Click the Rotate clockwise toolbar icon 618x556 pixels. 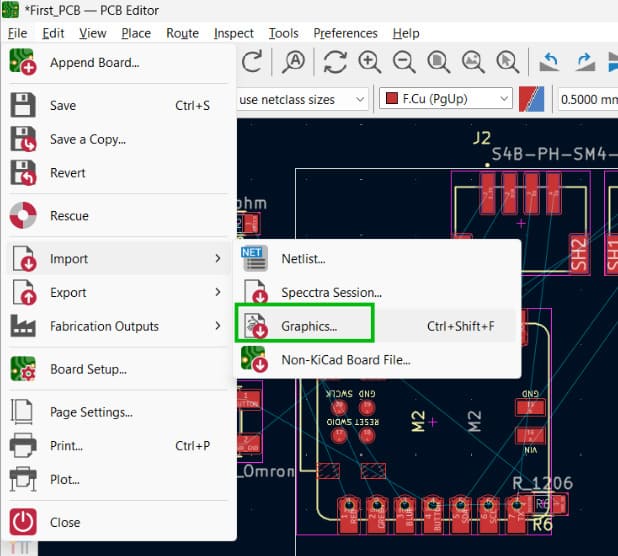[584, 62]
